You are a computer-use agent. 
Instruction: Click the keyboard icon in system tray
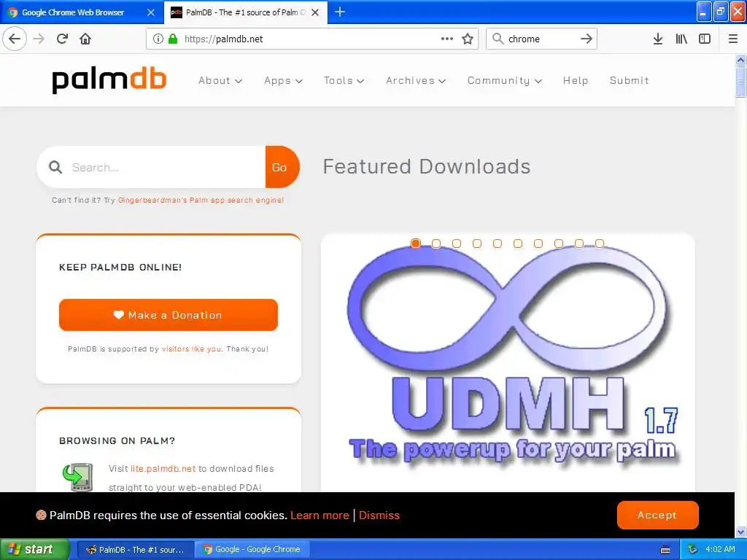[665, 550]
